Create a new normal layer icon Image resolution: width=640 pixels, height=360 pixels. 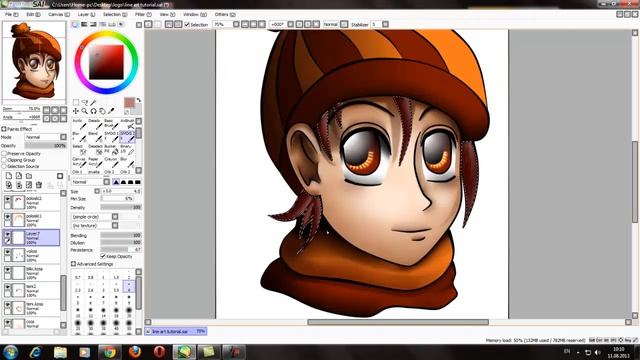[9, 176]
